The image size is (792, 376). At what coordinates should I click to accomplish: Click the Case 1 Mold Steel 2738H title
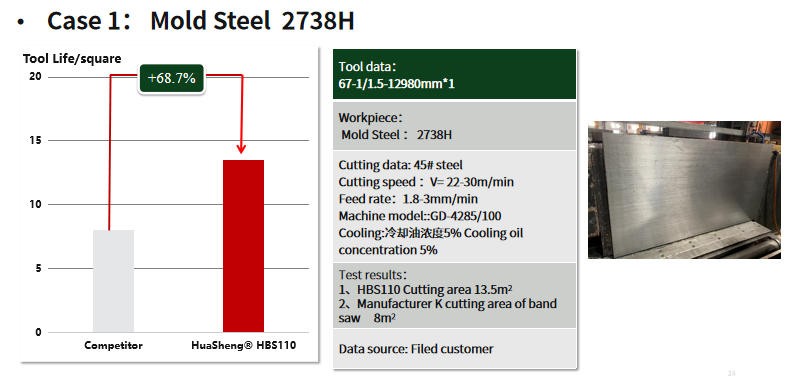pos(201,21)
